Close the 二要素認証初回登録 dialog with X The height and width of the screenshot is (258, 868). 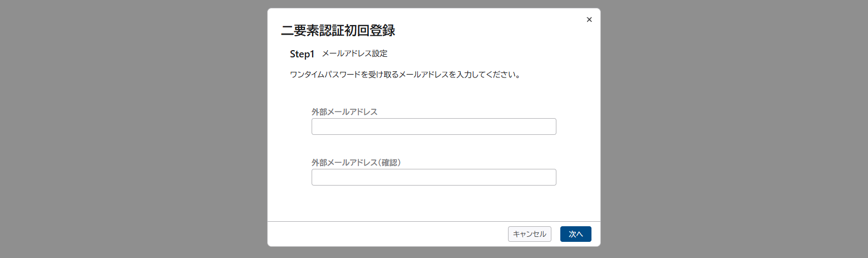coord(589,20)
